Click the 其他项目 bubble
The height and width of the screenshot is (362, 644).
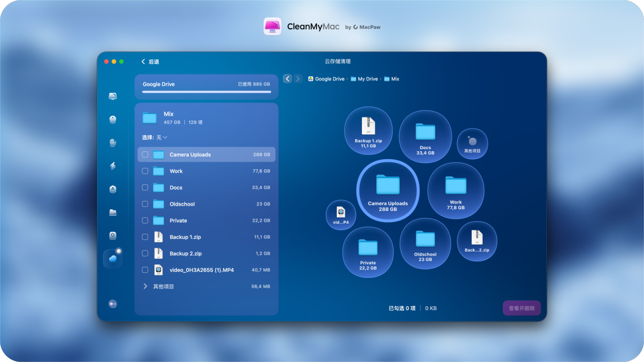tap(472, 144)
